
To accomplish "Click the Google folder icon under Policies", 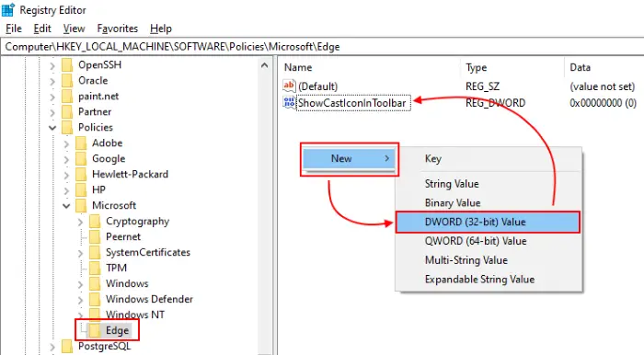I will [81, 158].
